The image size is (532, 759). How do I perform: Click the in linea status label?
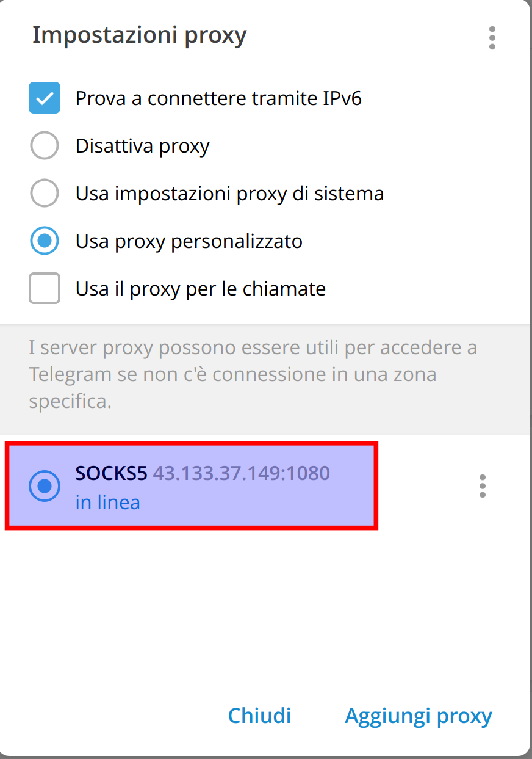[107, 502]
